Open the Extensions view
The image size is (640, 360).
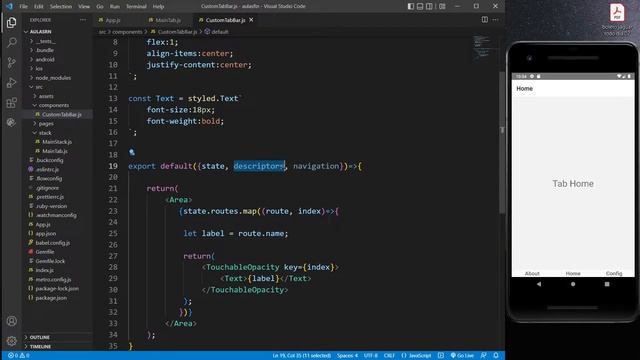coord(11,102)
